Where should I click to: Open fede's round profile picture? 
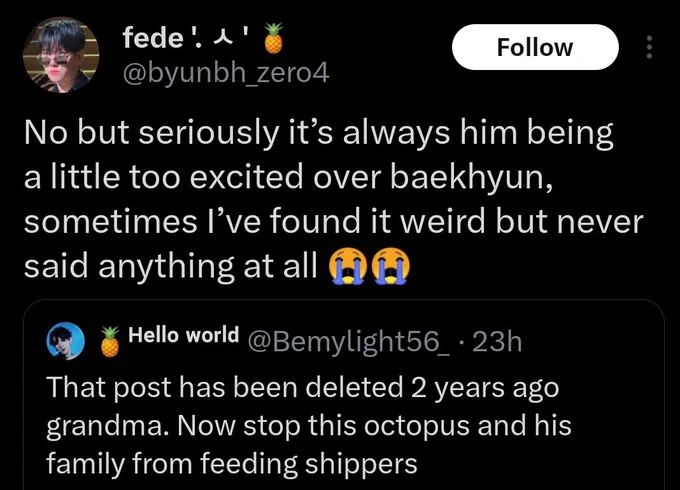coord(61,55)
